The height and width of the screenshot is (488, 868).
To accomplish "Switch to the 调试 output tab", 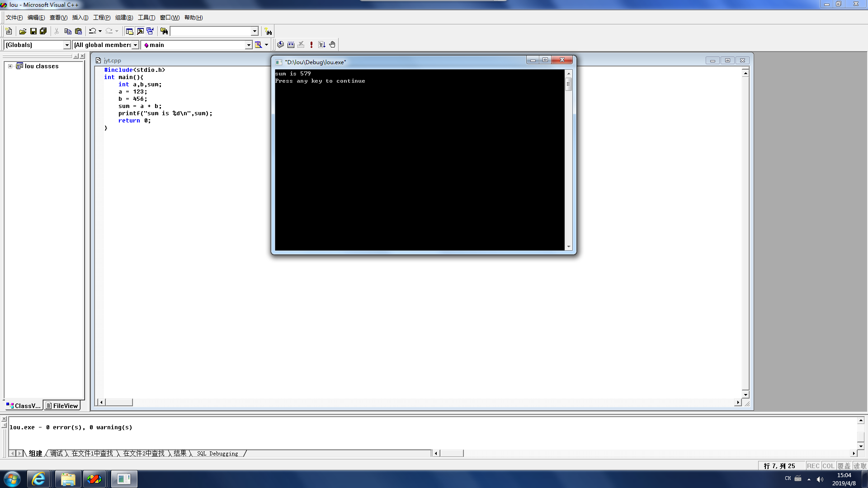I will pyautogui.click(x=57, y=453).
